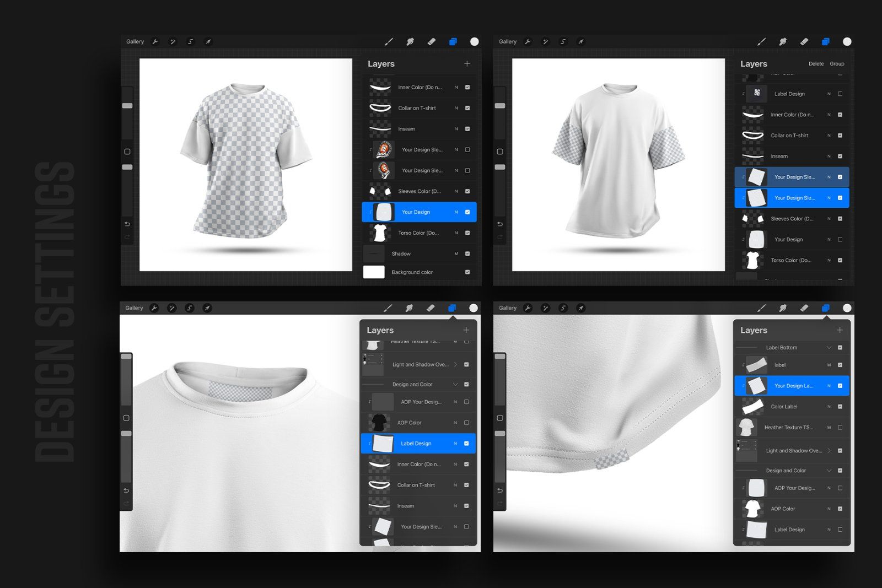Select the Transform arrow tool
This screenshot has width=882, height=588.
[208, 41]
